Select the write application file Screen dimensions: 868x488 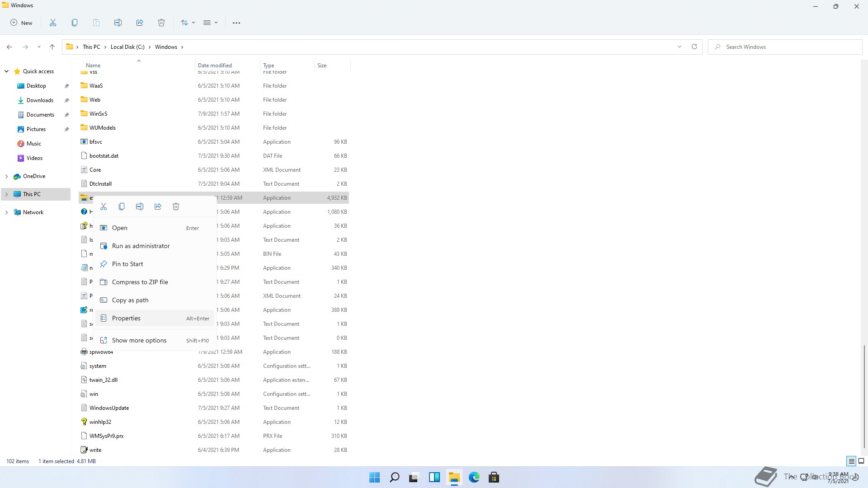click(214, 450)
